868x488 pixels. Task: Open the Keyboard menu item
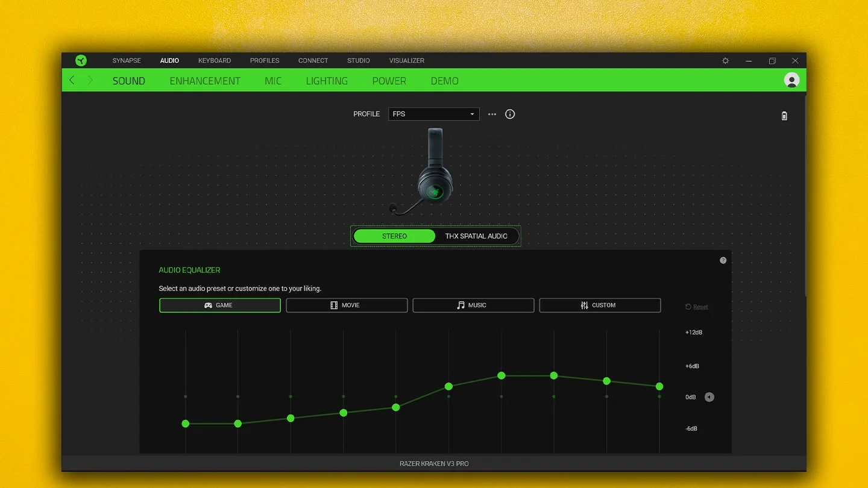[215, 61]
